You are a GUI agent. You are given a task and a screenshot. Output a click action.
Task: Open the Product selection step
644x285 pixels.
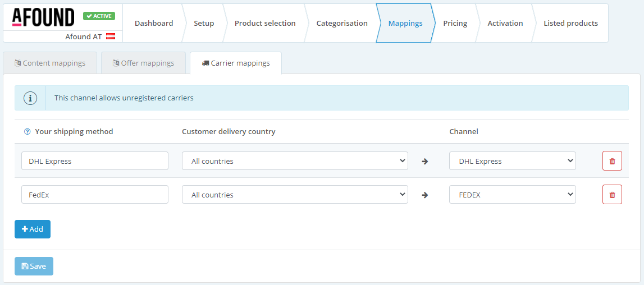[265, 23]
